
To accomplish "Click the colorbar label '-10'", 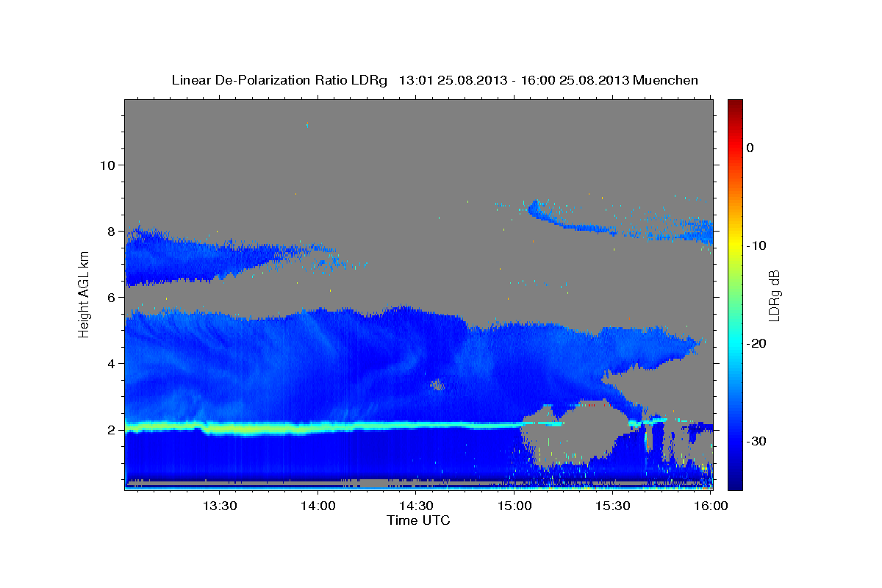I will [757, 245].
